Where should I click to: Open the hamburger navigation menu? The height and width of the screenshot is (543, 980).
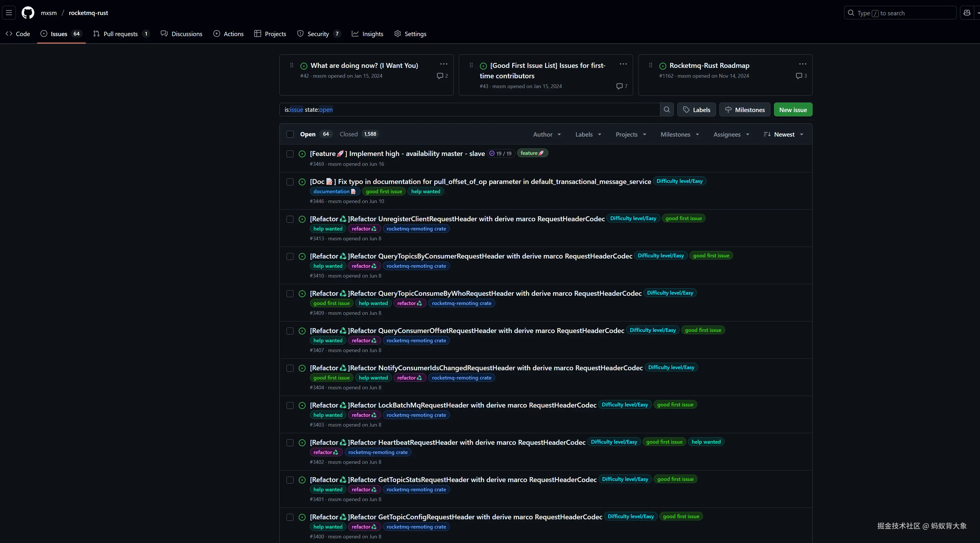point(9,13)
